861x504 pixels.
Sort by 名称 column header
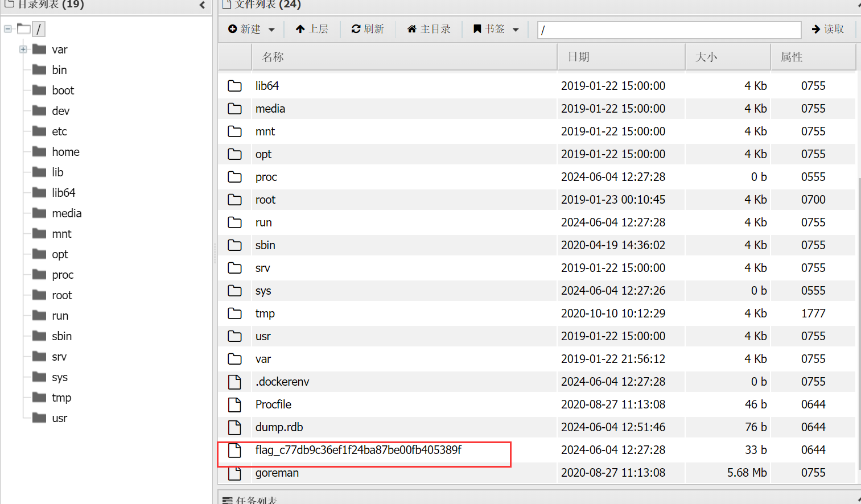[x=273, y=57]
